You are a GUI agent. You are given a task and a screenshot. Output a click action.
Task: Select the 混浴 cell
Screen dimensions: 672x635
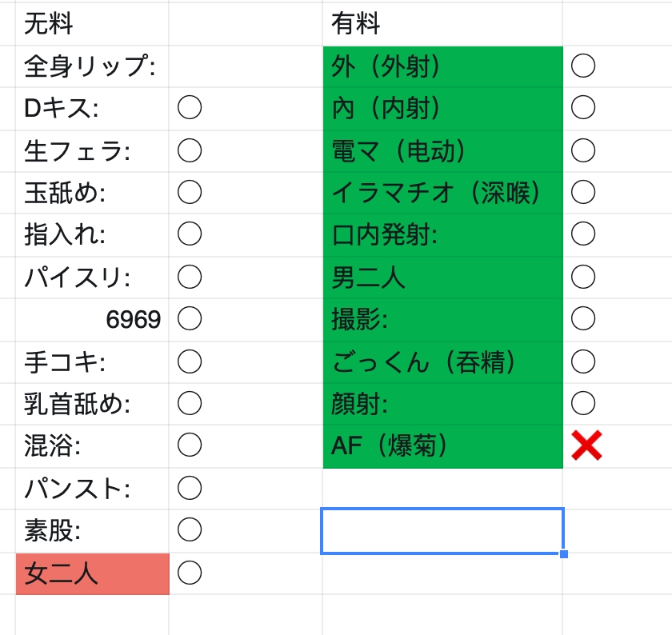coord(92,446)
